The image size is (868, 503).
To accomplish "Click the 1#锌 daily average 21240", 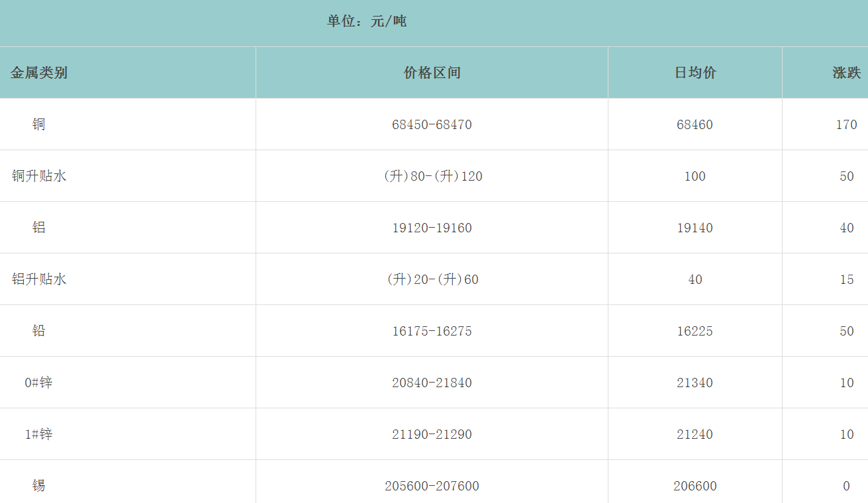I will (x=695, y=434).
